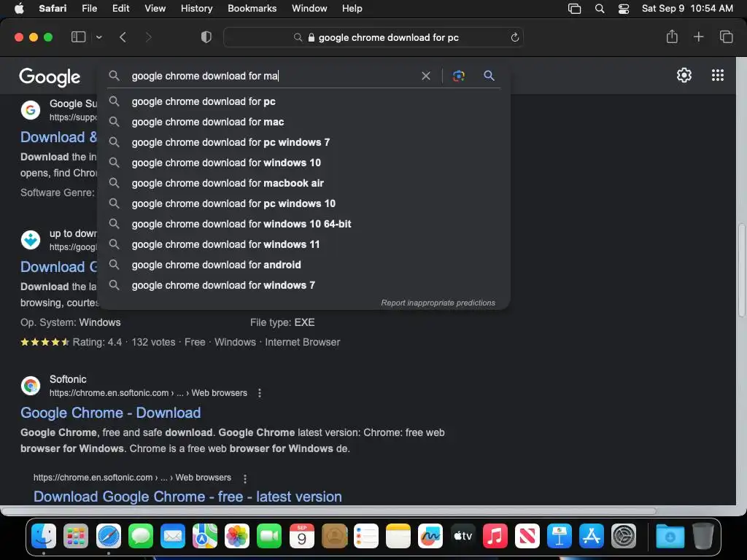Submit search with blue magnifier icon
Screen dimensions: 747x560
point(489,75)
